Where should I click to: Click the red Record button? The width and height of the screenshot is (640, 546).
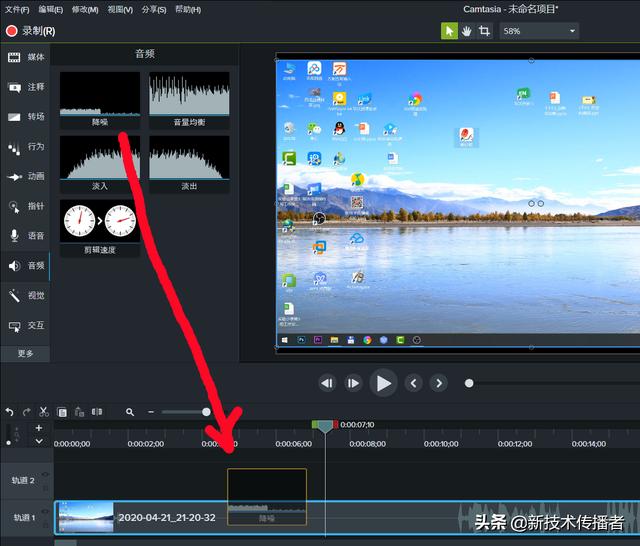point(30,31)
